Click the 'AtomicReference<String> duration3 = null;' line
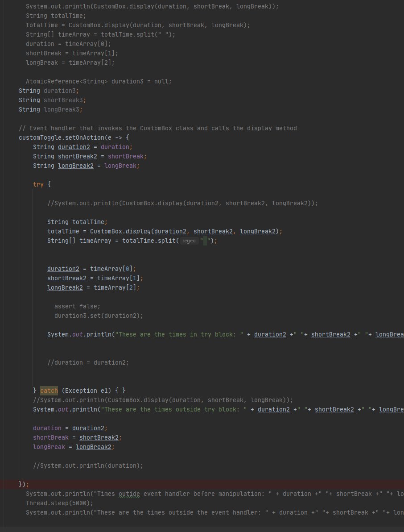 99,81
